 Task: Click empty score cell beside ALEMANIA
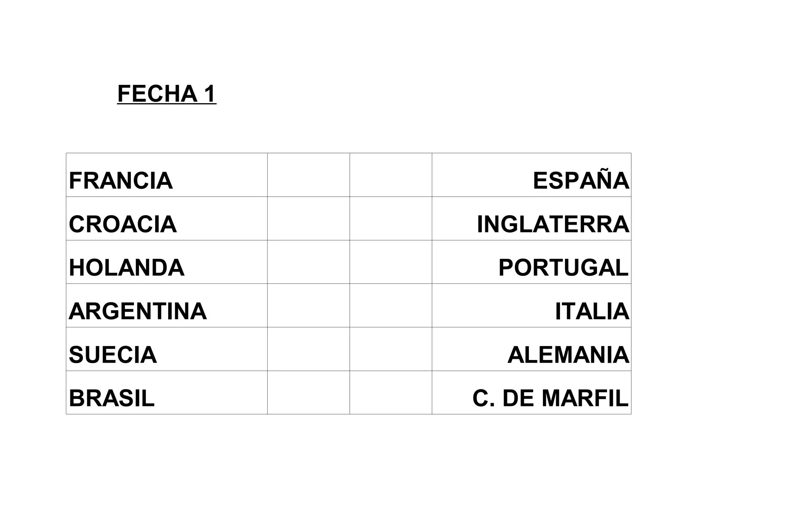(391, 349)
